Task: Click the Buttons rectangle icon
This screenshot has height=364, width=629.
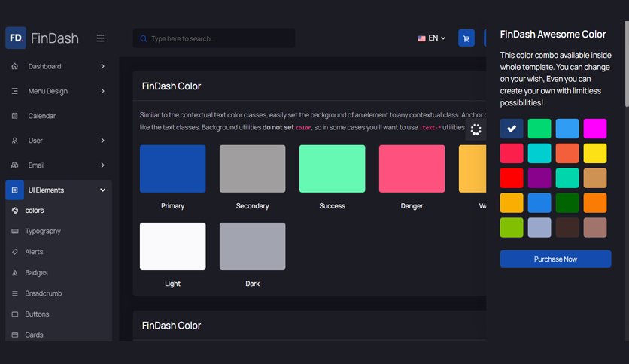Action: [x=15, y=314]
